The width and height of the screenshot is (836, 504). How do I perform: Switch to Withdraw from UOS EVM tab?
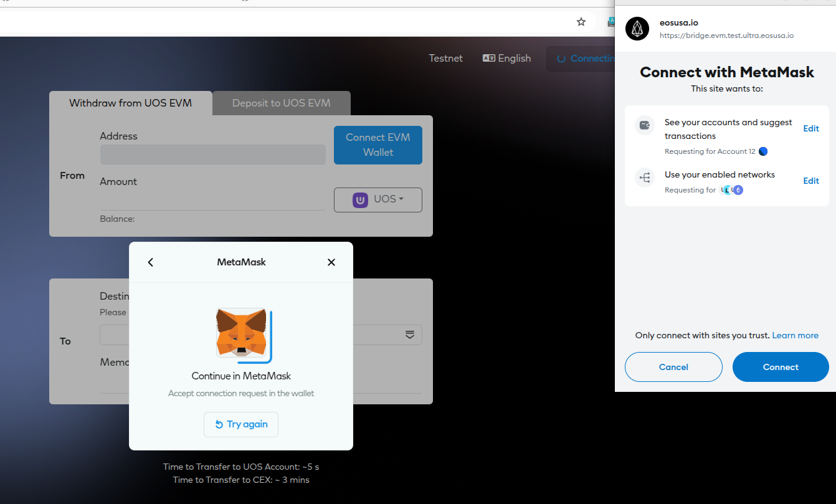[x=131, y=103]
